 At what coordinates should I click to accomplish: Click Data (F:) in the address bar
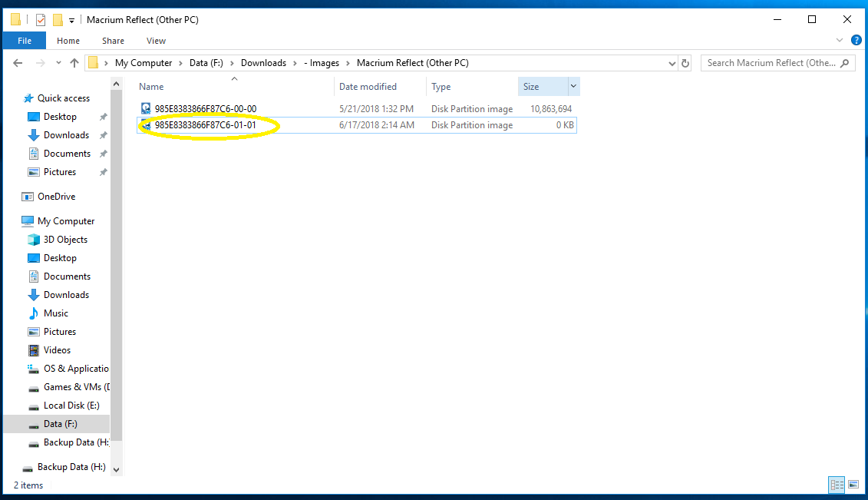[206, 62]
